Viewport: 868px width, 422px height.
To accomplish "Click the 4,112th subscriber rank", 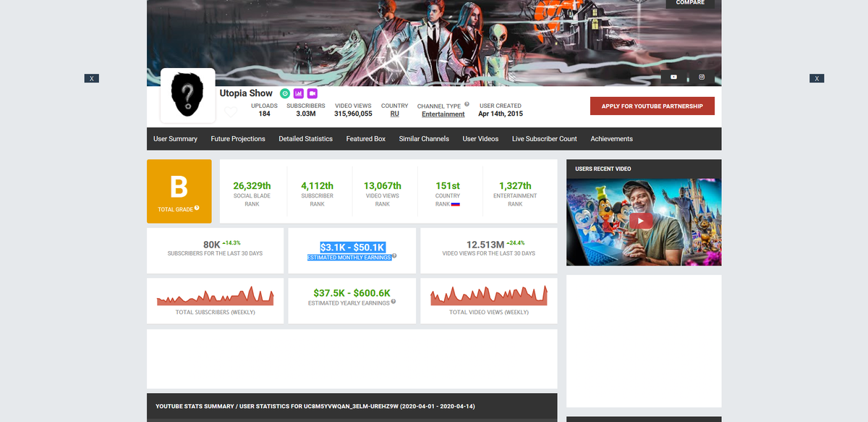I will click(x=317, y=186).
